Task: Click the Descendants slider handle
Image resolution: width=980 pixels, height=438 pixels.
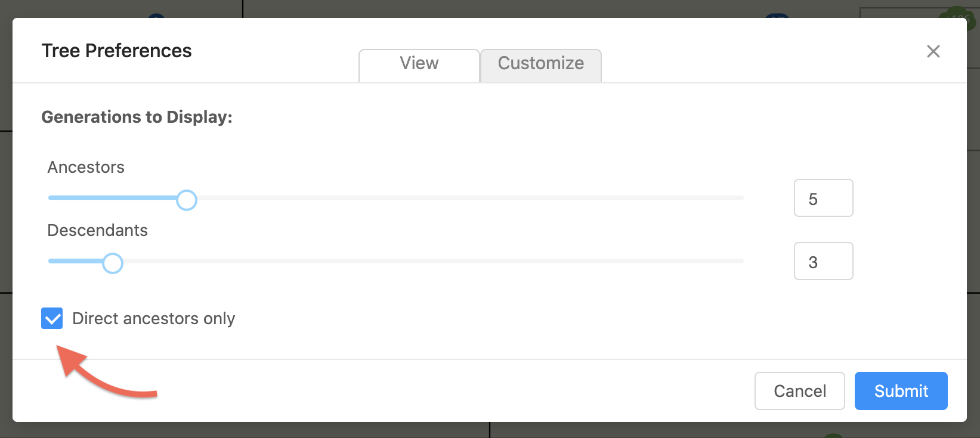Action: pyautogui.click(x=113, y=263)
